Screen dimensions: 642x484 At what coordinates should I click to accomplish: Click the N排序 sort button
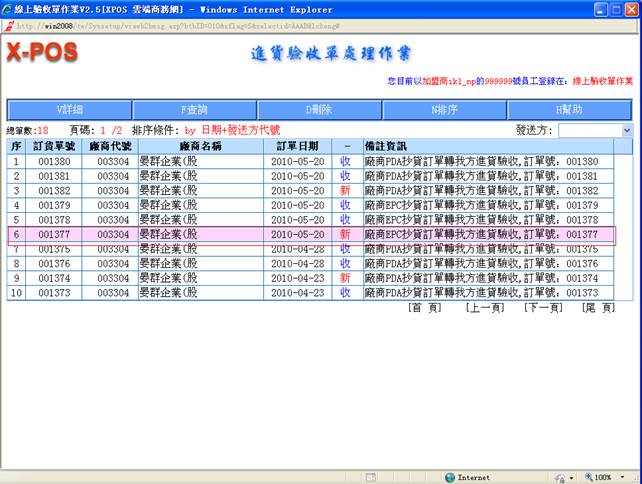(445, 110)
